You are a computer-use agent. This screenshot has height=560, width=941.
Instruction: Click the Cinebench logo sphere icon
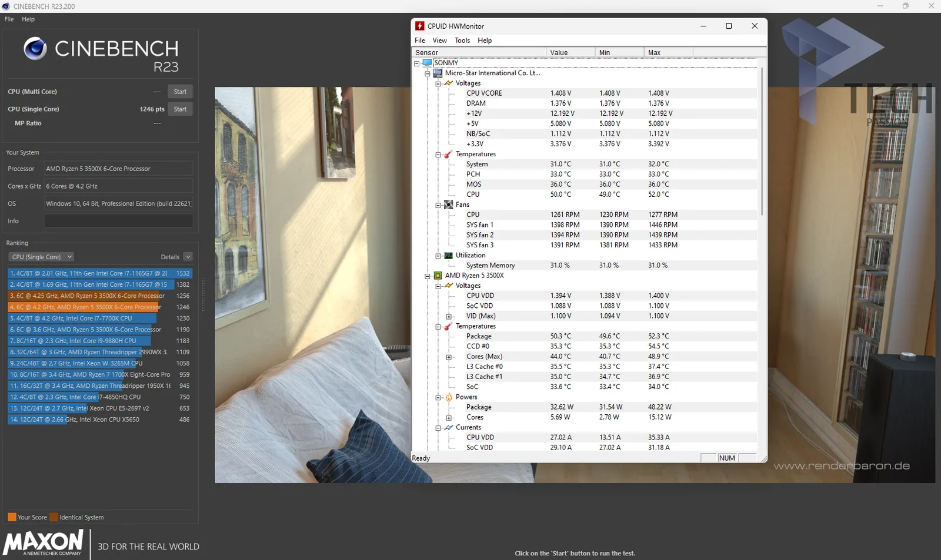pyautogui.click(x=35, y=49)
